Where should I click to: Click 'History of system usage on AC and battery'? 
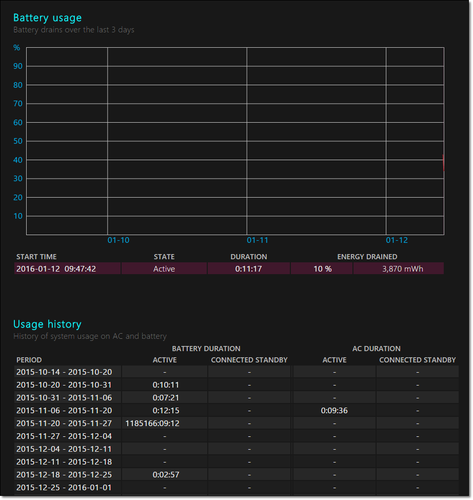tap(90, 336)
